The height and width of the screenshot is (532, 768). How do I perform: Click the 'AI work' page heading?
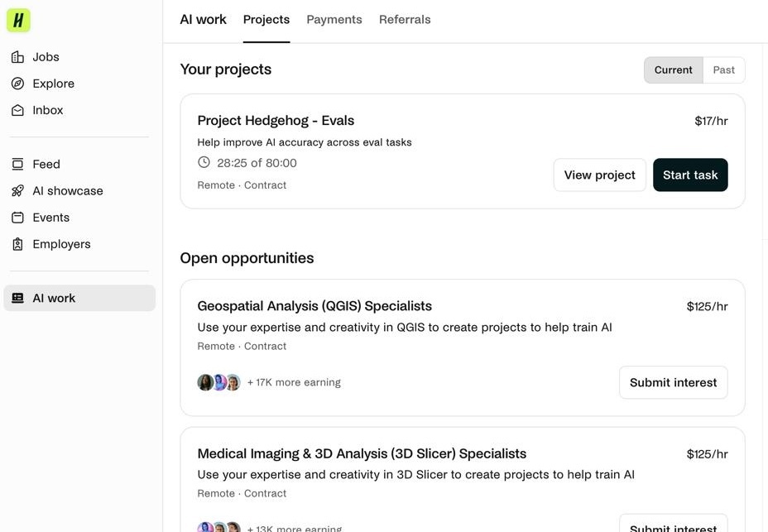coord(204,20)
